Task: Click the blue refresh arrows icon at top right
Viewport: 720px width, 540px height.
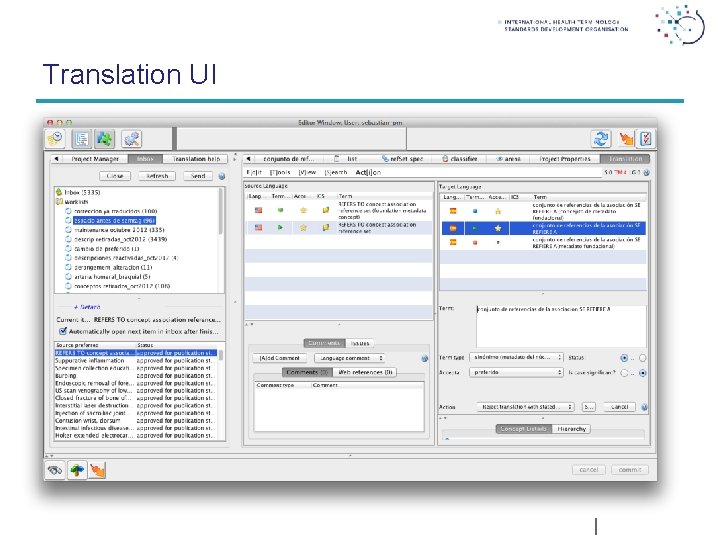Action: click(x=600, y=139)
